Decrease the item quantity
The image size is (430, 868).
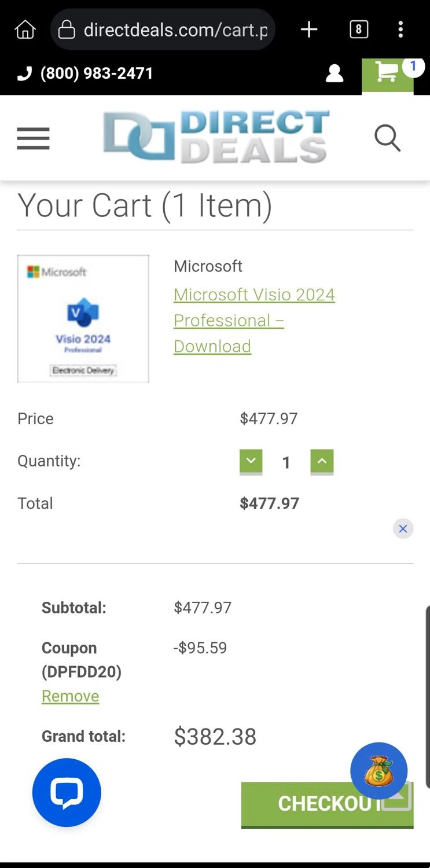tap(251, 462)
